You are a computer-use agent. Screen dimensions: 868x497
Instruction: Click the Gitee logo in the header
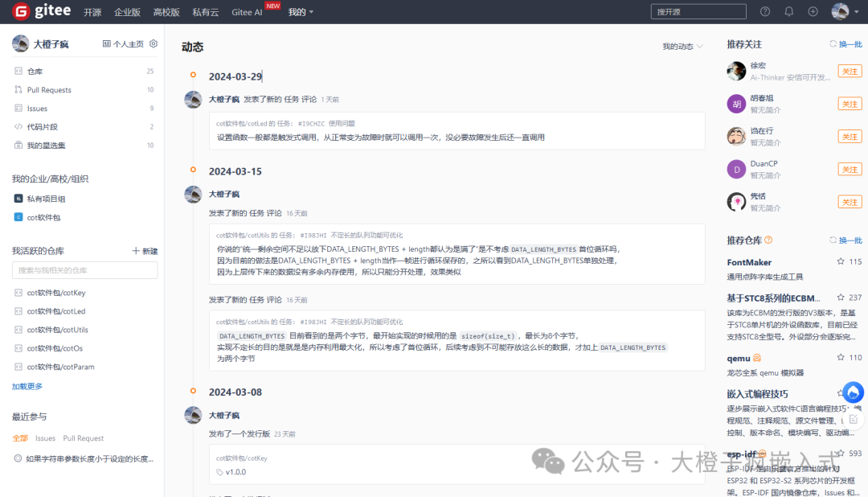(42, 11)
